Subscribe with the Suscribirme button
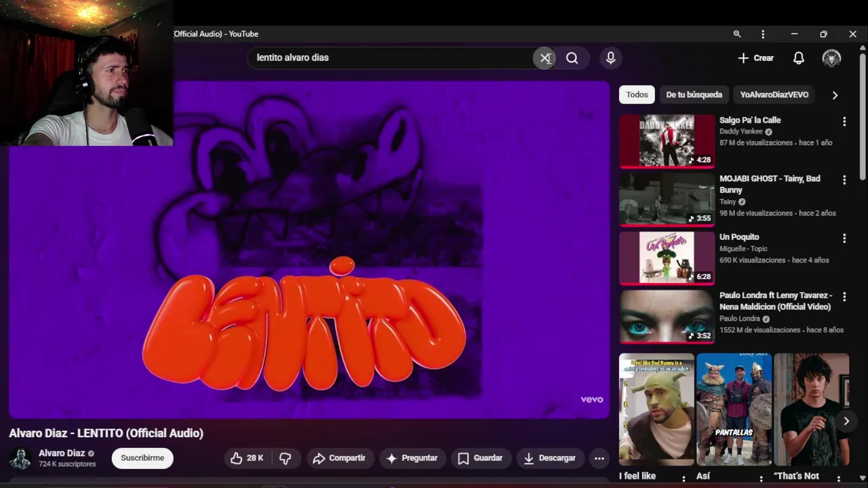 pos(142,458)
